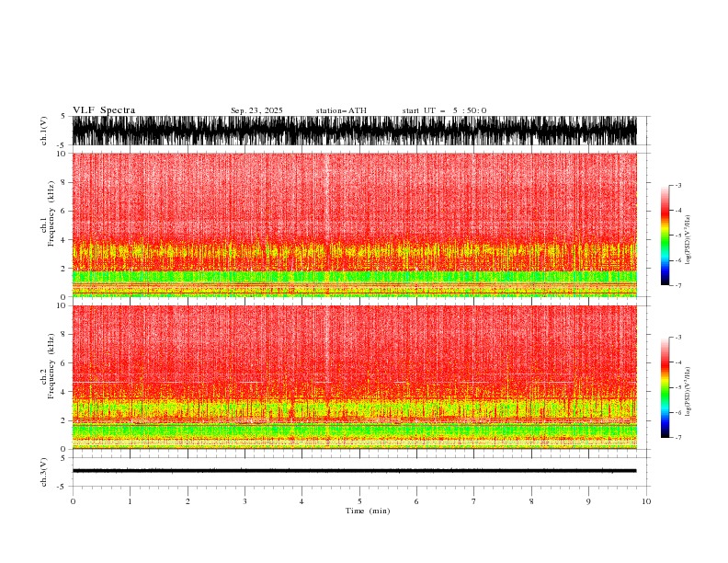Click time axis tick label "7"
The width and height of the screenshot is (728, 563).
(474, 501)
